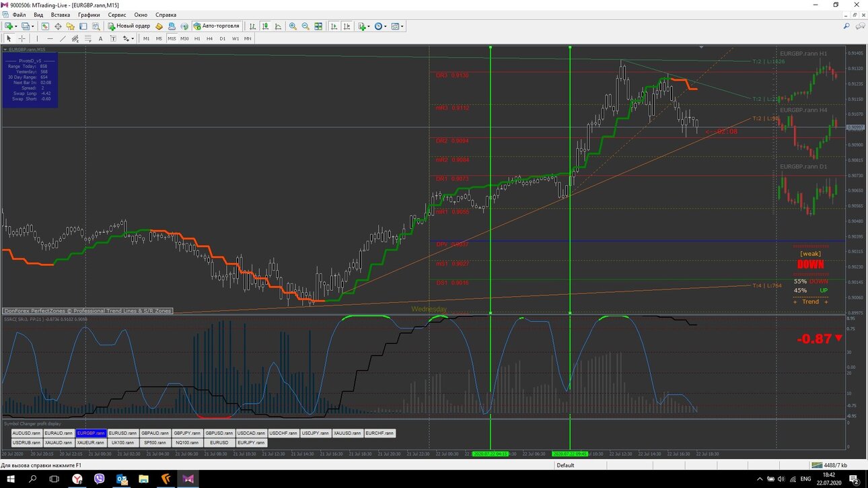This screenshot has width=868, height=488.
Task: Click the Новый ордер button
Action: (x=129, y=26)
